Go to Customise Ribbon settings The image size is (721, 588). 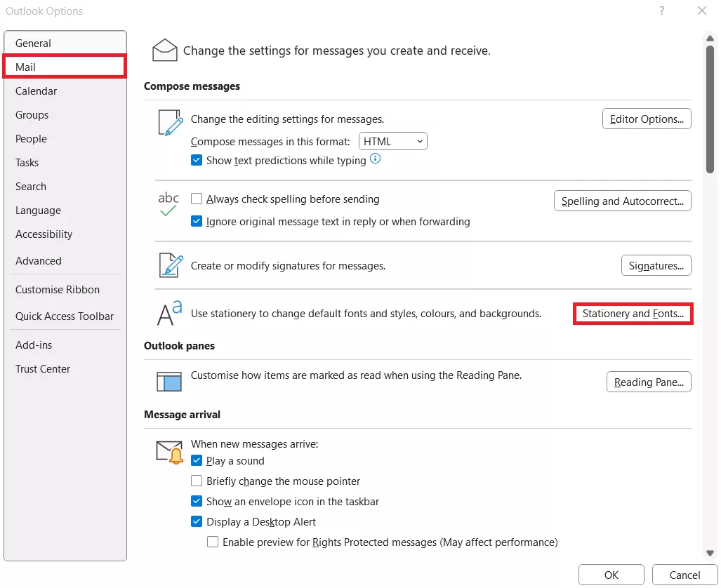(x=65, y=290)
